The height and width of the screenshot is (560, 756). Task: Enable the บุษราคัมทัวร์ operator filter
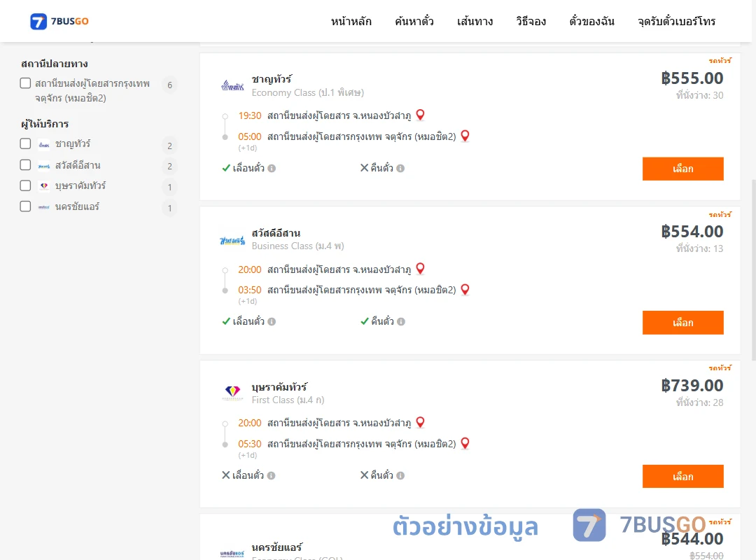(26, 185)
